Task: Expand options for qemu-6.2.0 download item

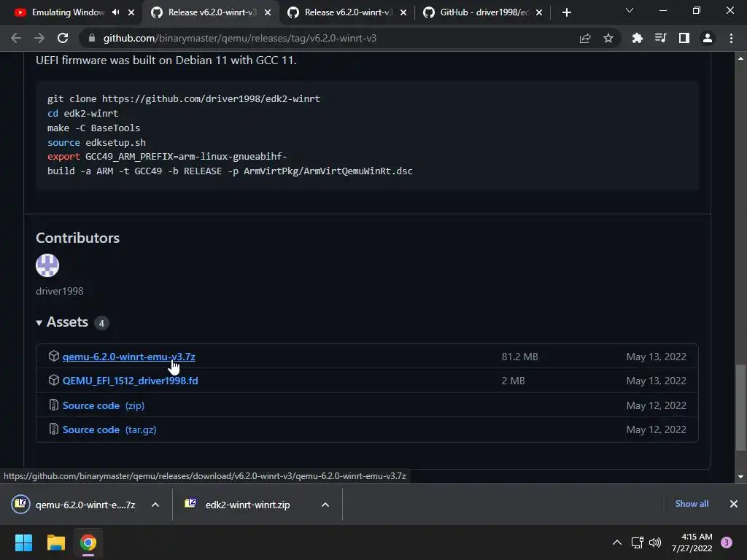Action: pyautogui.click(x=155, y=505)
